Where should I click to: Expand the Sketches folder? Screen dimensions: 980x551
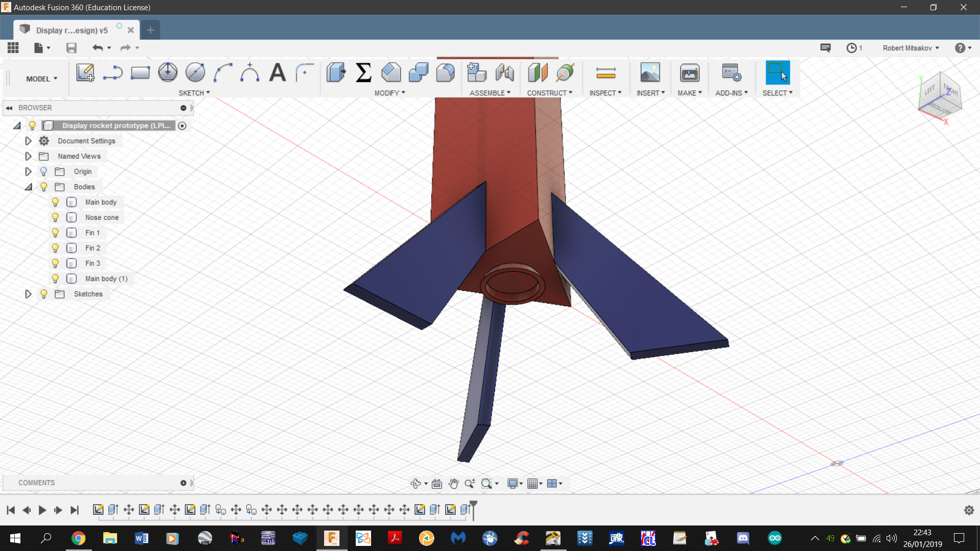pyautogui.click(x=28, y=294)
